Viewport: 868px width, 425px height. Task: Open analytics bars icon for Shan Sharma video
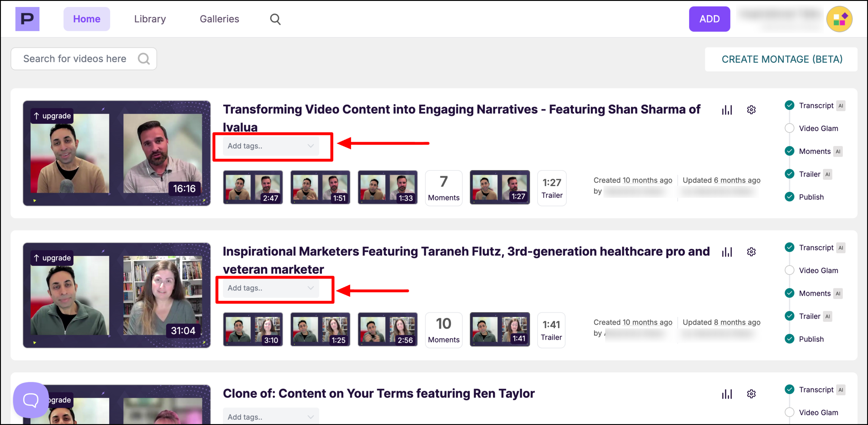tap(727, 110)
